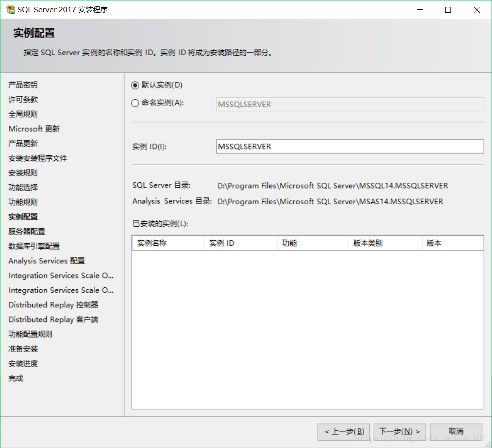
Task: Select the Microsoft 更新 step
Action: pyautogui.click(x=34, y=129)
